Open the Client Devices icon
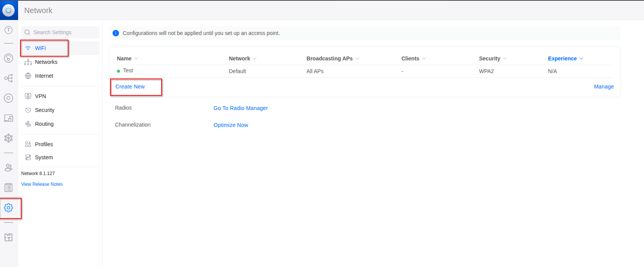The height and width of the screenshot is (267, 644). (8, 118)
